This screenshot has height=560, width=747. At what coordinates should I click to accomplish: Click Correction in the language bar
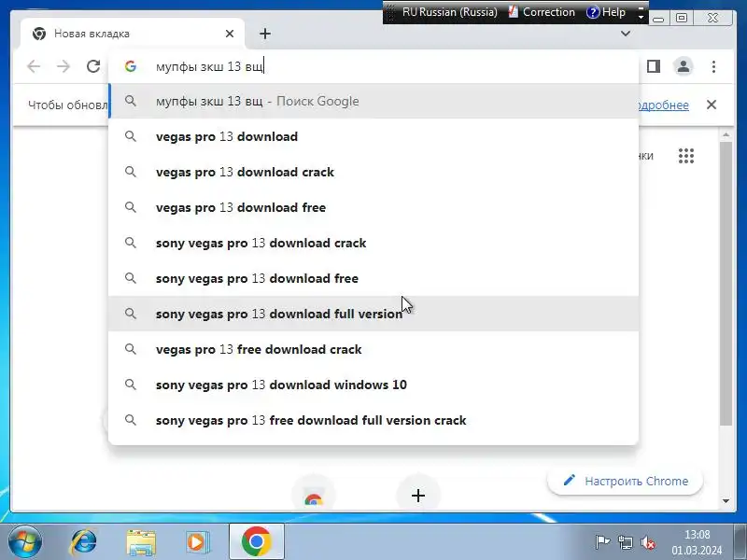tap(542, 12)
